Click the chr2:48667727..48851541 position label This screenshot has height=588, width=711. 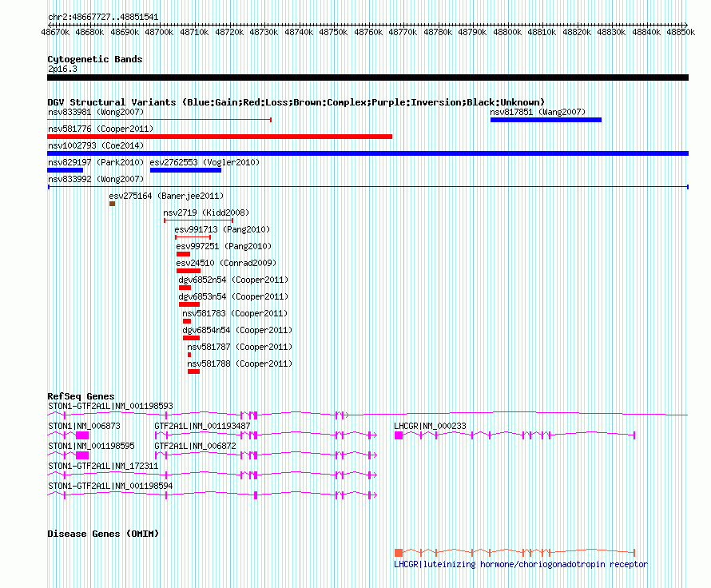pyautogui.click(x=103, y=17)
